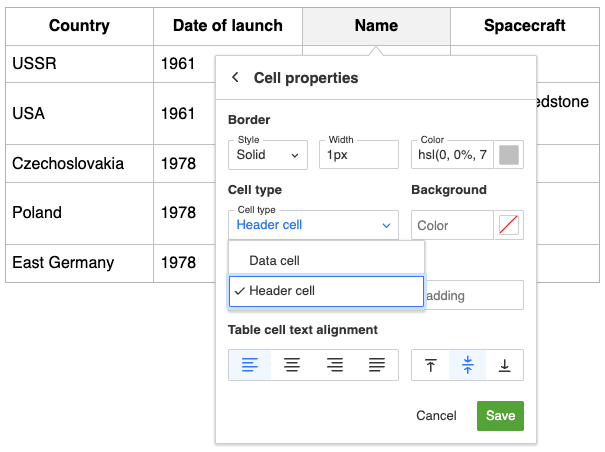605x452 pixels.
Task: Choose the Header cell option
Action: 326,291
